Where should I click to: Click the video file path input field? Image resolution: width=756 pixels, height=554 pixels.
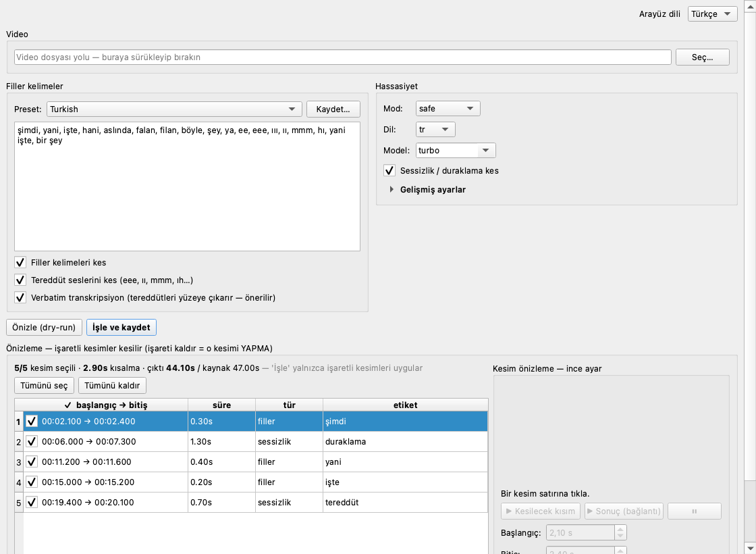(x=343, y=57)
